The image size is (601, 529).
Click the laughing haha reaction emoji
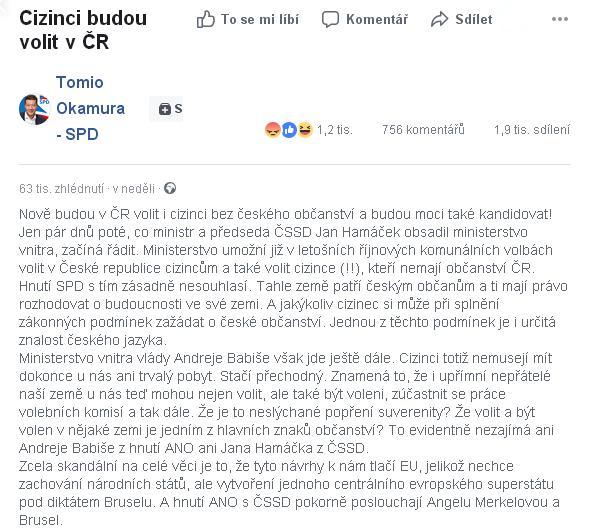click(305, 130)
